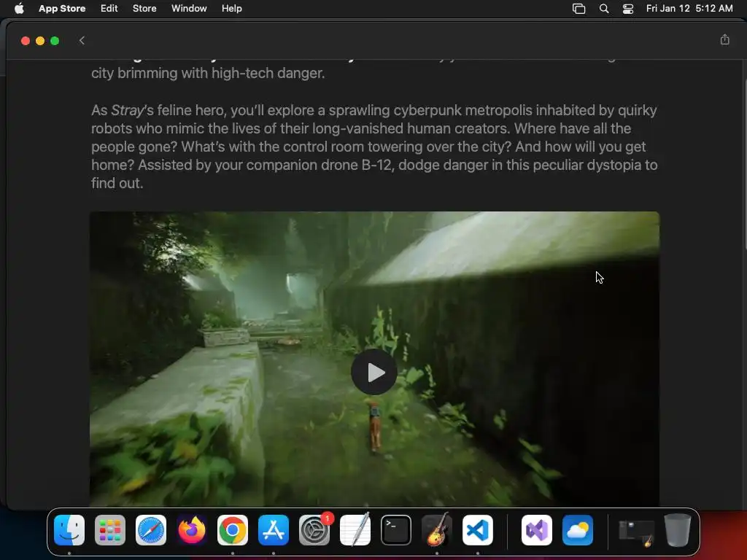The width and height of the screenshot is (747, 560).
Task: Open the Apple menu
Action: tap(19, 8)
